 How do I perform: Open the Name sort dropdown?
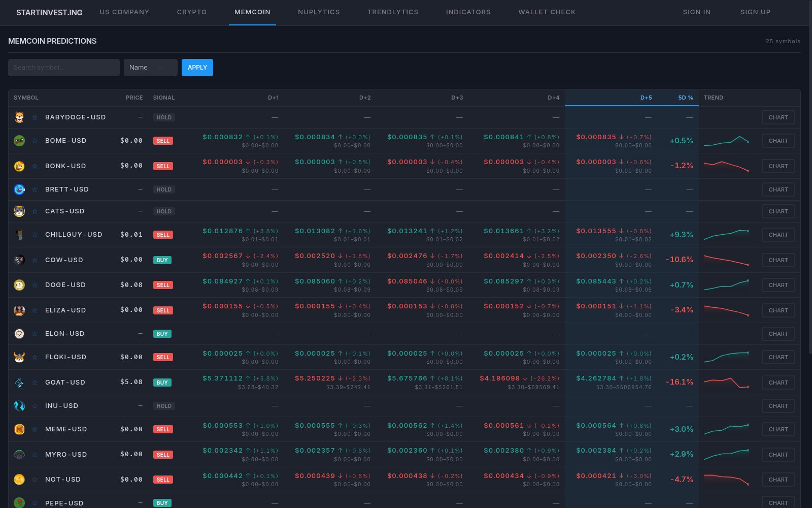point(151,68)
